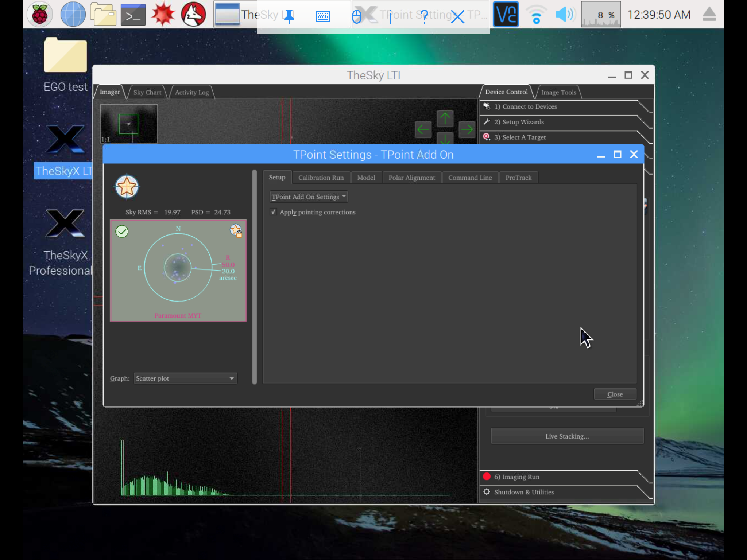Screen dimensions: 747x560
Task: Switch to the Command Line tab
Action: pos(470,178)
